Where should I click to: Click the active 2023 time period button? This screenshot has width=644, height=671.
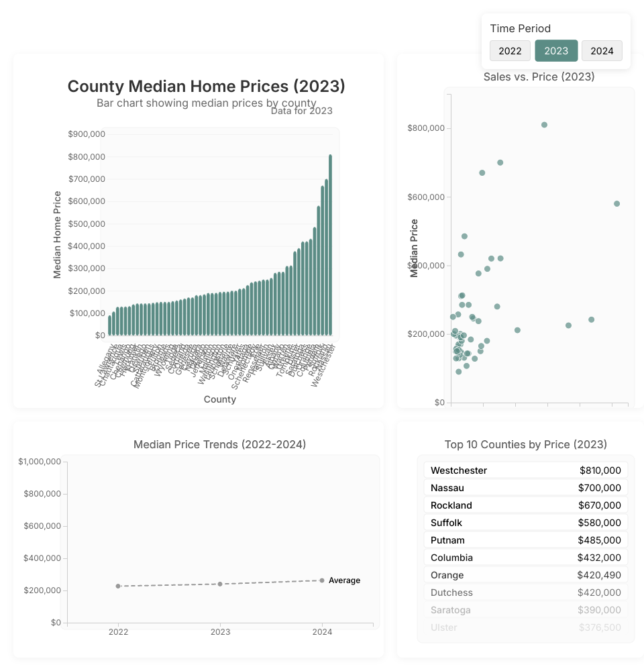(556, 51)
